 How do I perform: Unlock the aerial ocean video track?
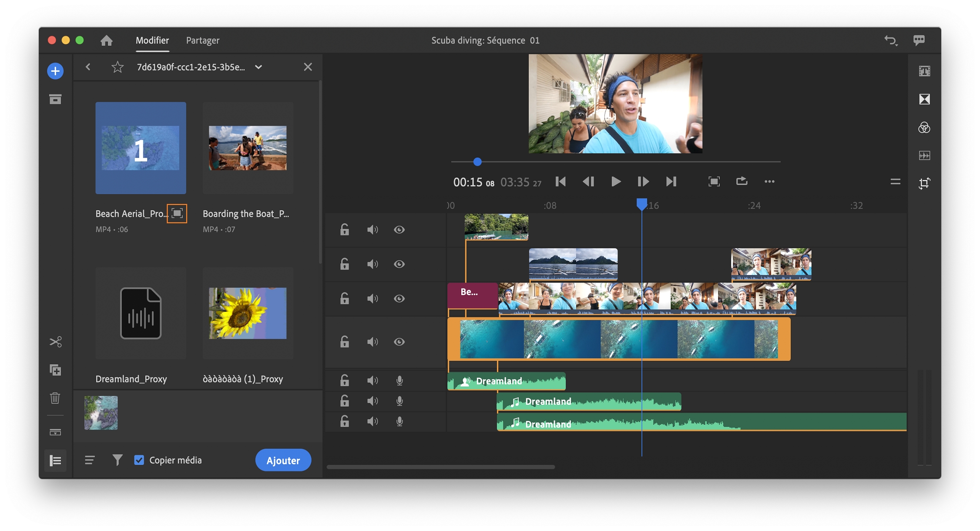coord(345,342)
